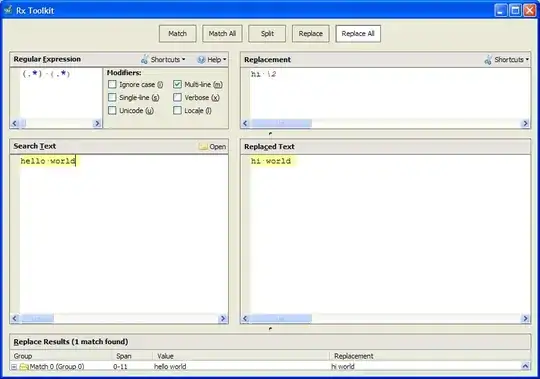Open the Regular Expression Shortcuts dropdown

(x=163, y=59)
